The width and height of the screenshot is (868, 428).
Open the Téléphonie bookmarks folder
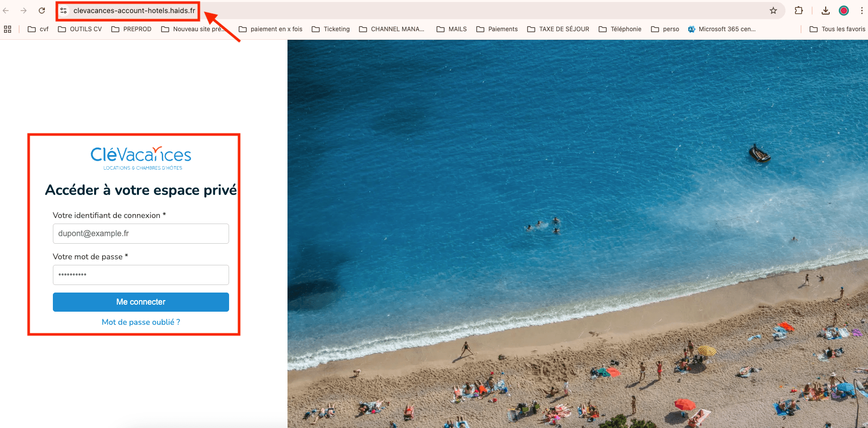tap(620, 29)
